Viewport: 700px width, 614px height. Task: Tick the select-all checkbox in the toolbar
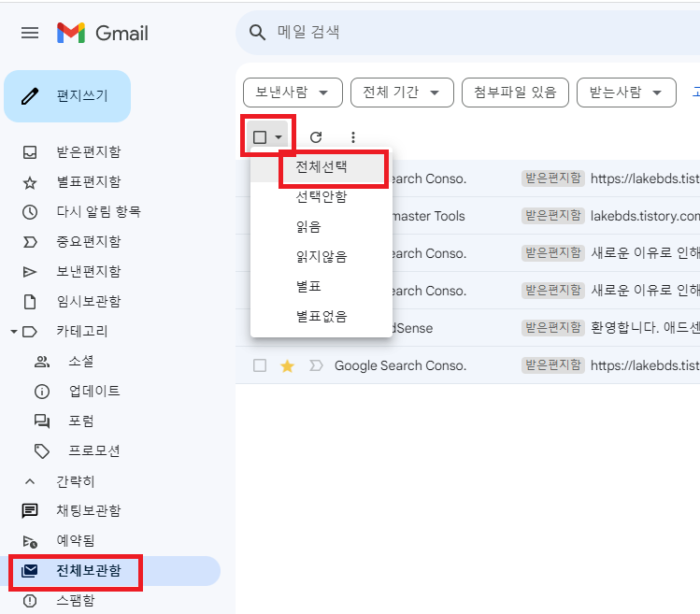click(260, 137)
